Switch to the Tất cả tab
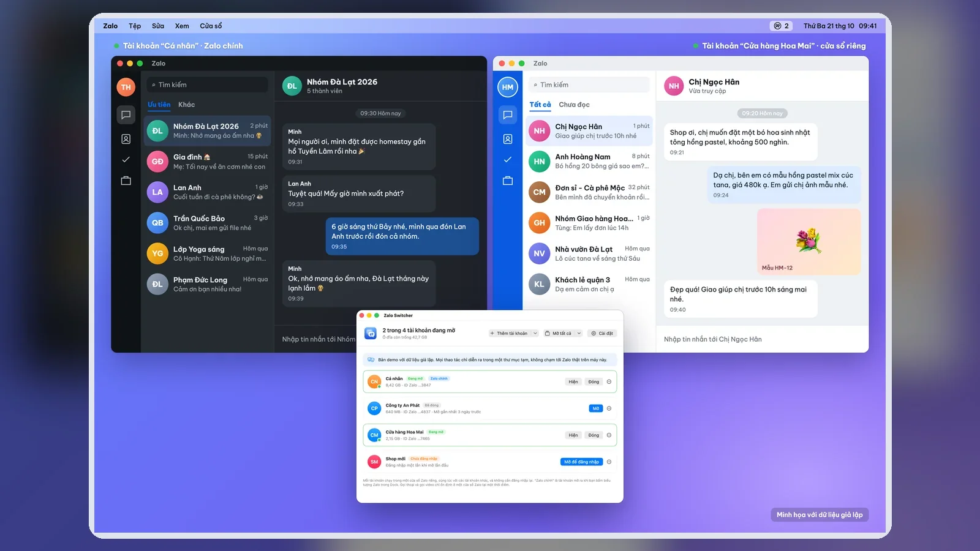This screenshot has width=980, height=551. click(540, 105)
